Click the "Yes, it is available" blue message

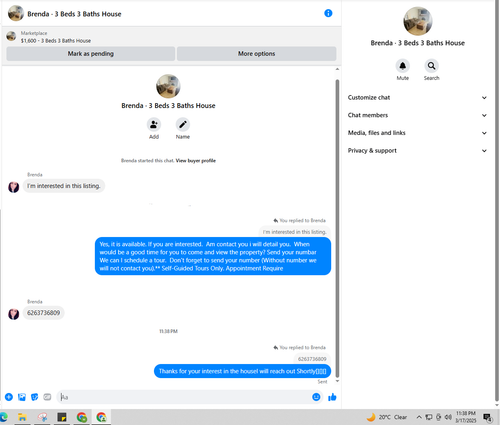click(213, 256)
